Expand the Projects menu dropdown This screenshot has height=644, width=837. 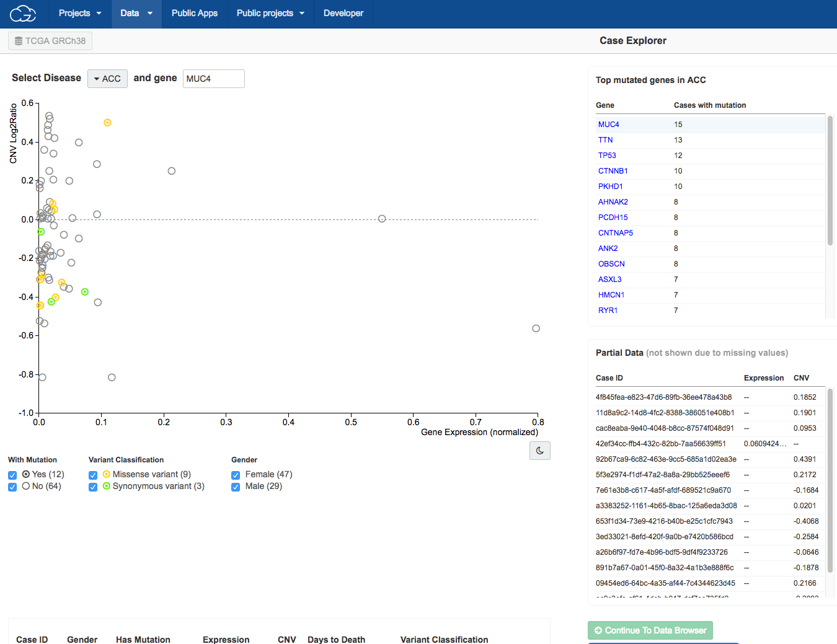click(80, 13)
